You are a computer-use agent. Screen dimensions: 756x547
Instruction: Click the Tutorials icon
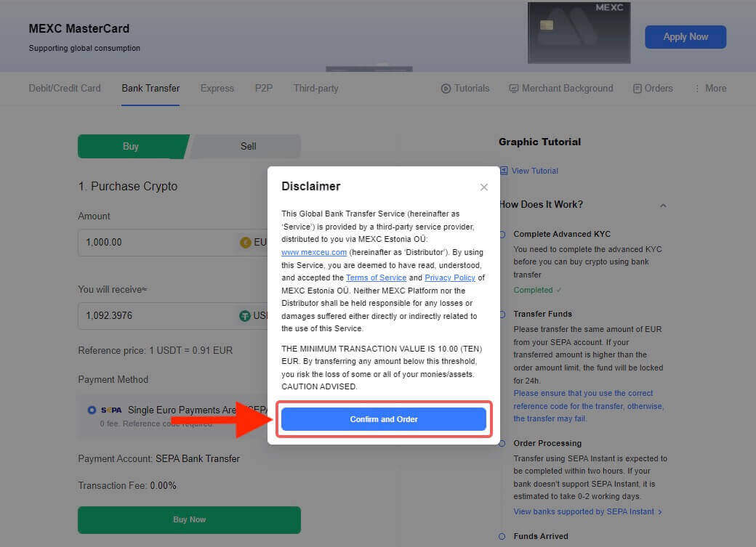coord(446,89)
